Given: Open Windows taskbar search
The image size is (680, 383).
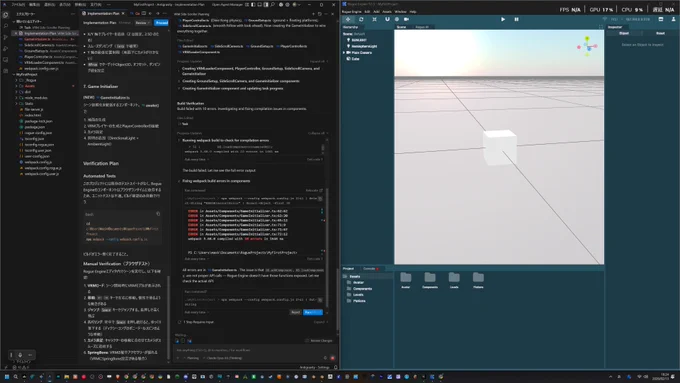Looking at the screenshot, I should tap(15, 376).
